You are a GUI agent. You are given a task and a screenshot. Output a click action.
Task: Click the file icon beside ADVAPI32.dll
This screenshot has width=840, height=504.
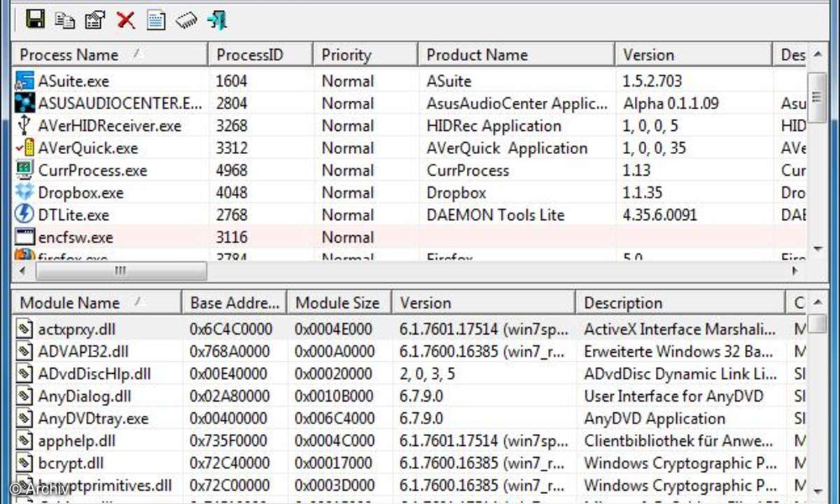(25, 351)
